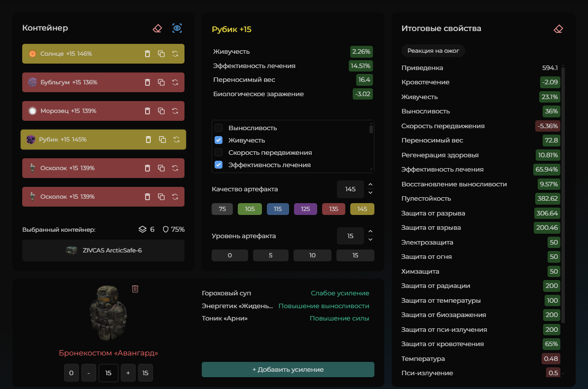Copy the second Осколок +15 artifact
This screenshot has width=588, height=389.
(x=161, y=196)
